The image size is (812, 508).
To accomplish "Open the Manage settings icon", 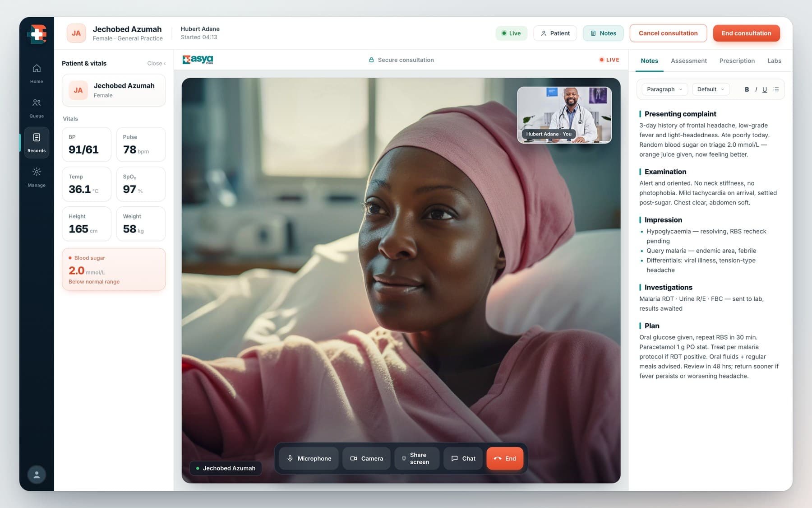I will pos(37,177).
